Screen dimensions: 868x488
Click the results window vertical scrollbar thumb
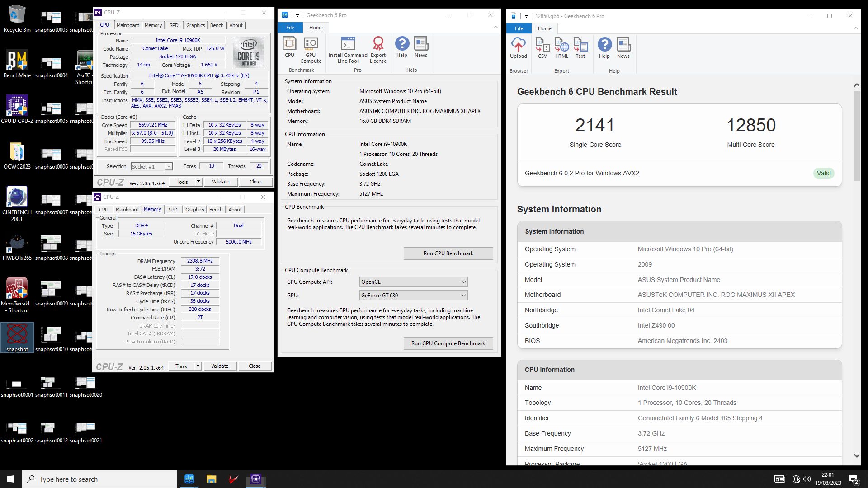point(857,136)
